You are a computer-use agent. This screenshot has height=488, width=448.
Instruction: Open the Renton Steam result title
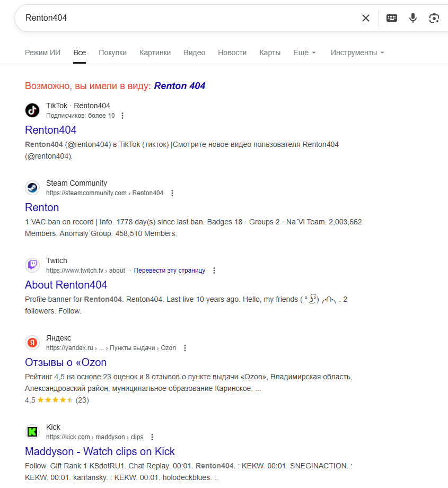(x=42, y=207)
